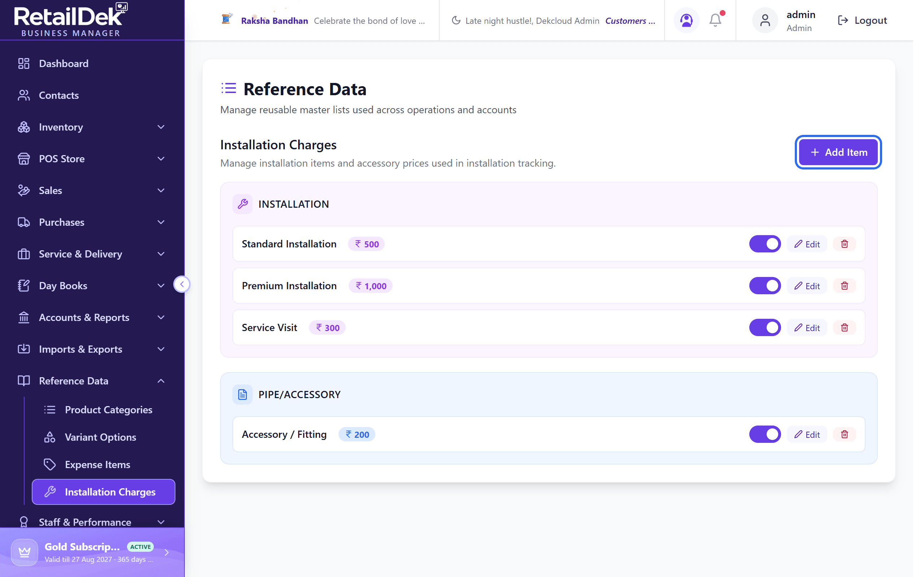924x577 pixels.
Task: Click trash icon for Service Visit
Action: click(x=844, y=327)
